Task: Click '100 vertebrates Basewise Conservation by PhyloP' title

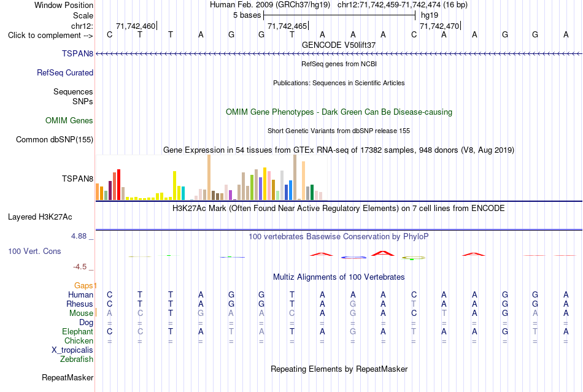Action: tap(339, 236)
